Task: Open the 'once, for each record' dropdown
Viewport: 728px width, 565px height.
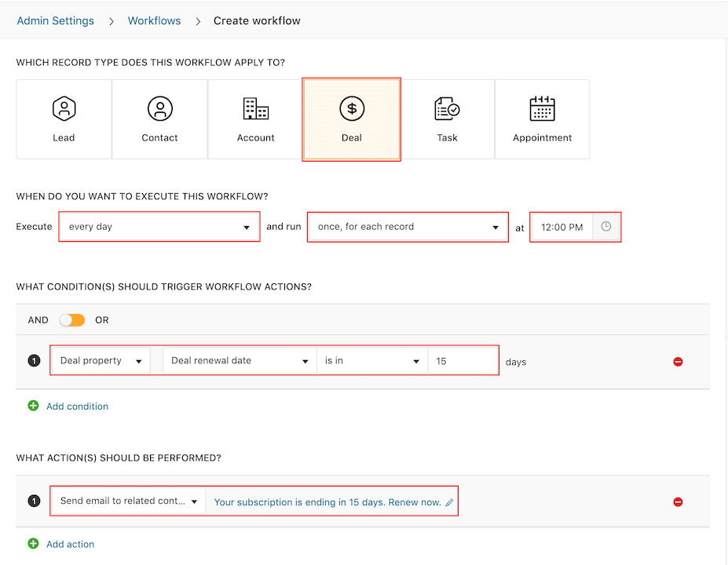Action: tap(407, 226)
